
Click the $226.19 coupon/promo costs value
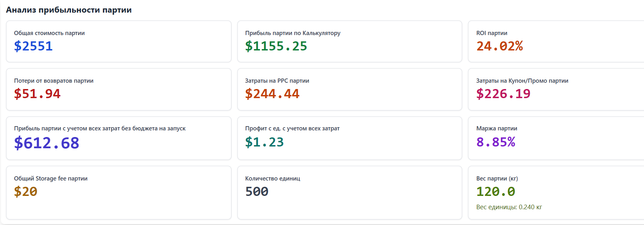(503, 94)
